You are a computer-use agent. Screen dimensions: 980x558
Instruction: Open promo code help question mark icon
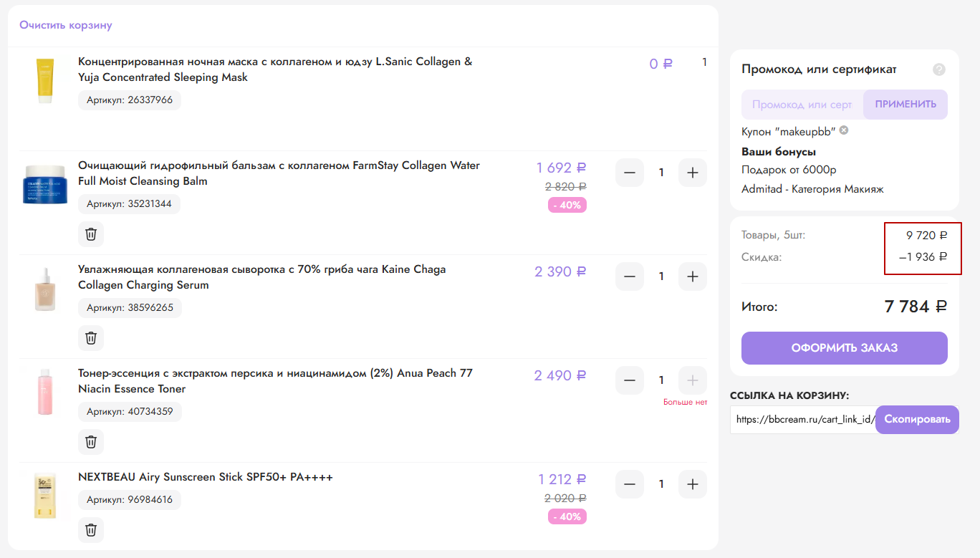(x=939, y=69)
